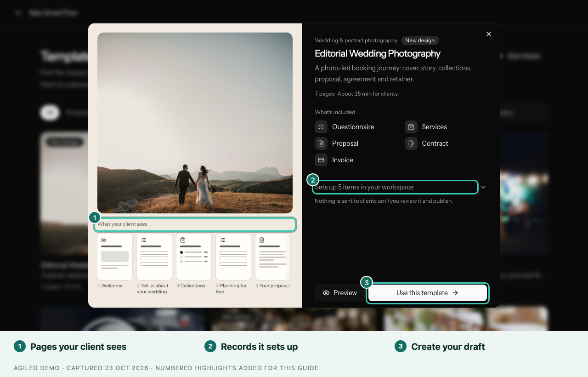Click the Wedding & portrait photography category label

[x=356, y=40]
